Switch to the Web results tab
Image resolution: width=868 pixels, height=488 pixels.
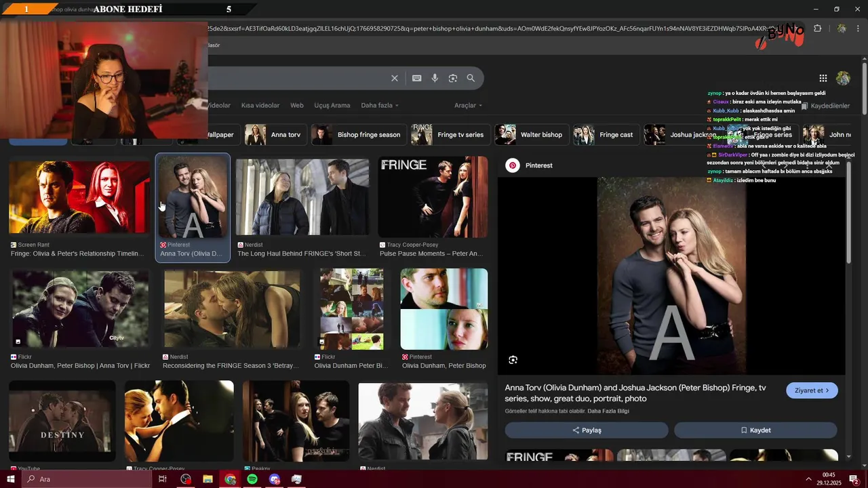(297, 106)
